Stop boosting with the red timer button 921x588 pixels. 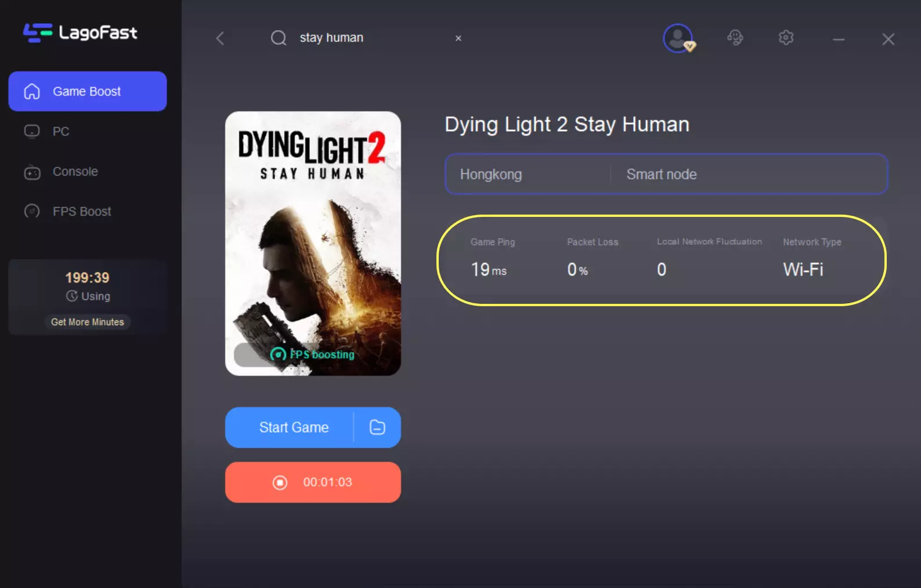pyautogui.click(x=313, y=482)
